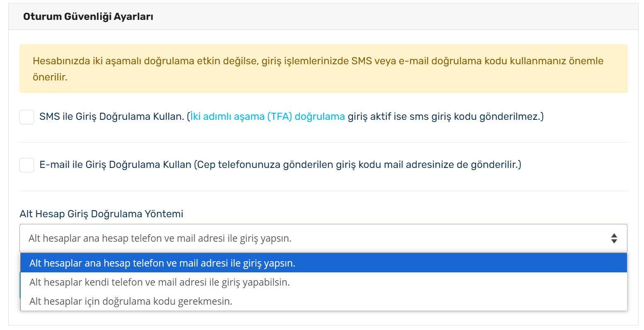Open the İki adımlı aşama (TFA) doğrulama link
The height and width of the screenshot is (330, 644).
point(268,116)
